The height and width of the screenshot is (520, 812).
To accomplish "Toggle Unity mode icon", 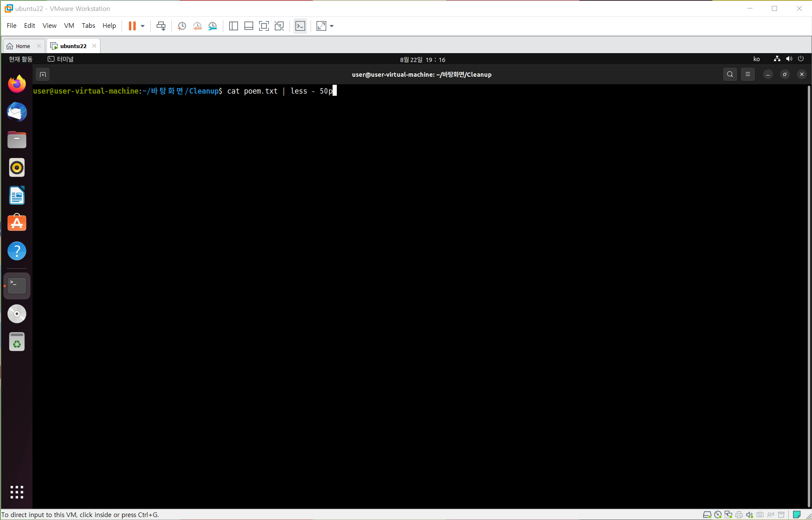I will click(x=279, y=26).
